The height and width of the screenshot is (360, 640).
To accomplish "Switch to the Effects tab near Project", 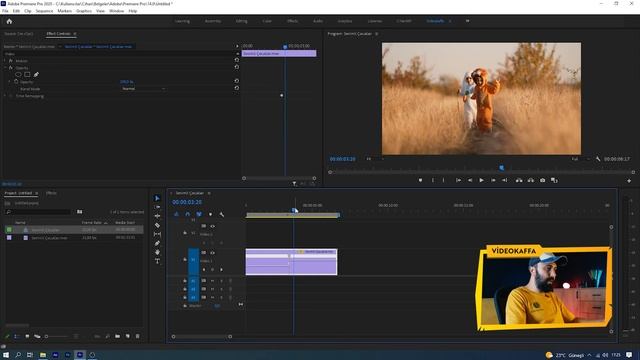I will [x=51, y=193].
